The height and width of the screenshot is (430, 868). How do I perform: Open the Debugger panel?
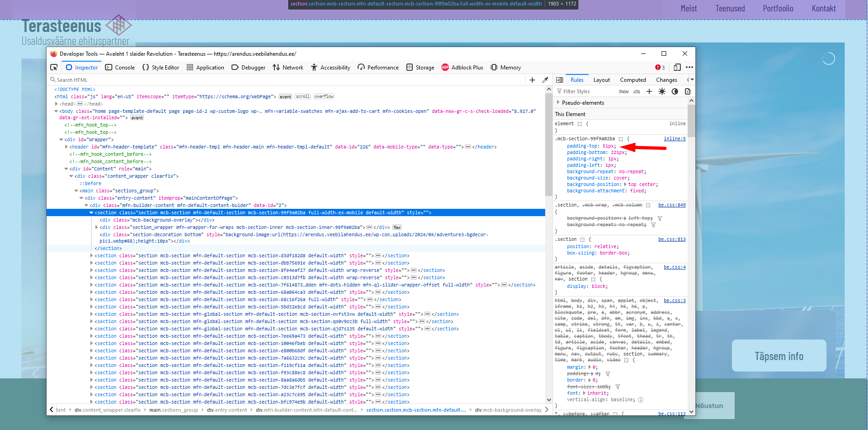click(248, 67)
